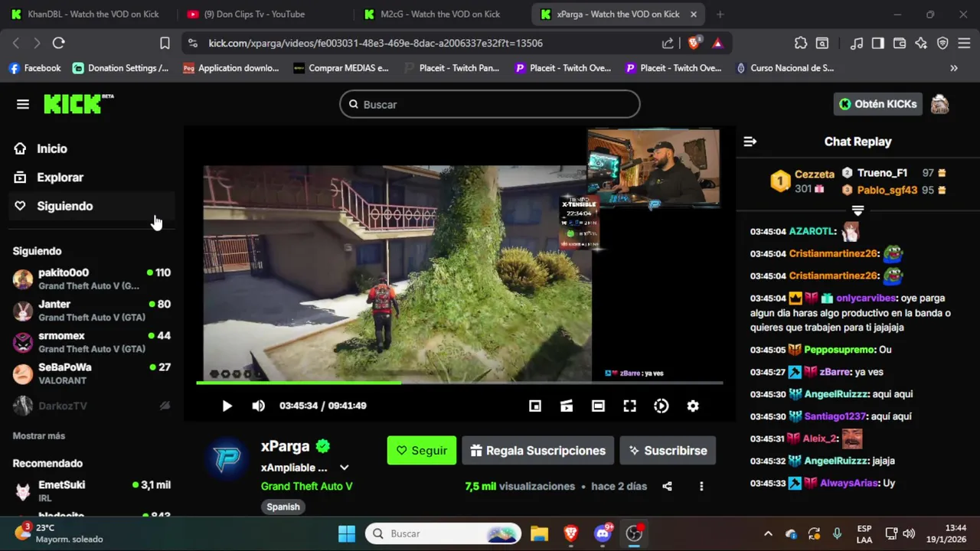Bookmark this page in the address bar
Screen dimensions: 980x551
(165, 44)
